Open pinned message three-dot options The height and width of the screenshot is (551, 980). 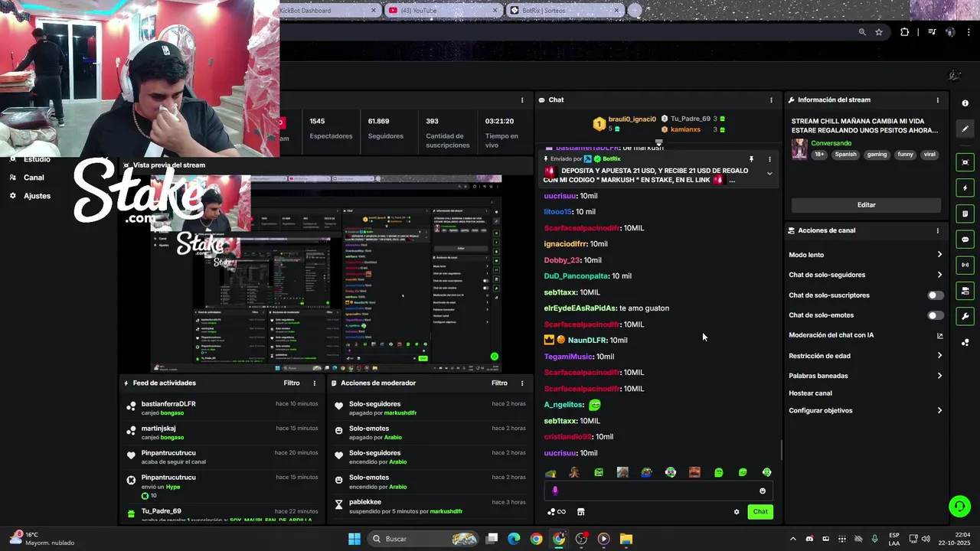[x=769, y=159]
